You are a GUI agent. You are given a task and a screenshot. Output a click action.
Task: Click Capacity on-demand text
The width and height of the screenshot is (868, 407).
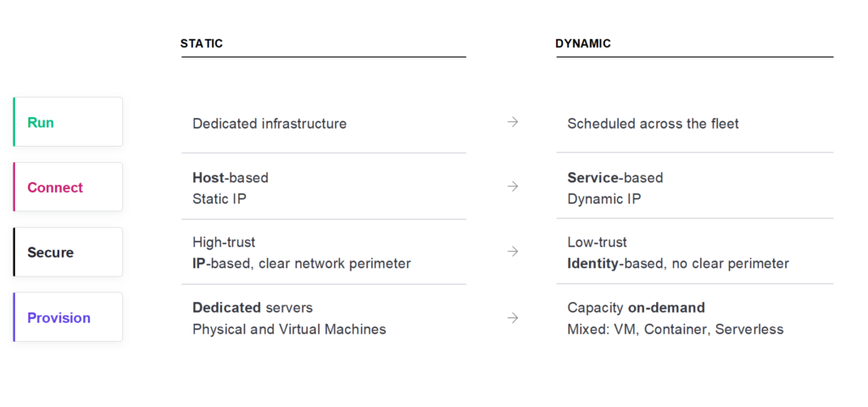coord(636,308)
